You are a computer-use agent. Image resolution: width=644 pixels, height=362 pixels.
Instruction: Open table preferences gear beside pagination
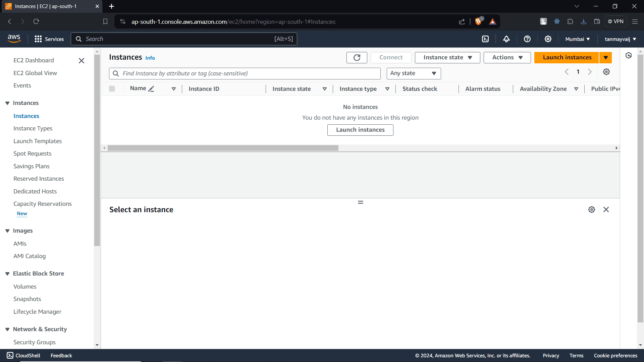point(606,72)
